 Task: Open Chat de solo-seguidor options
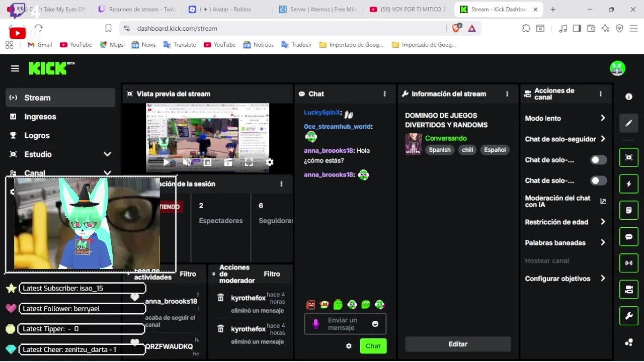click(x=565, y=139)
